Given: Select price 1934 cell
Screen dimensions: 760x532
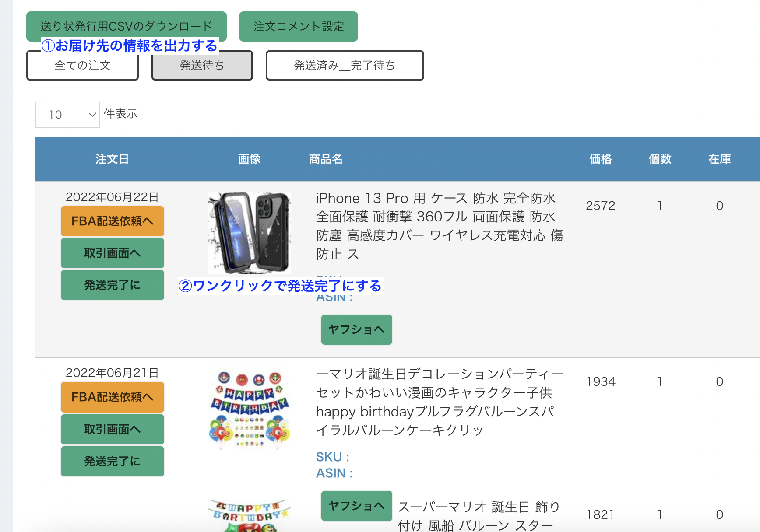Looking at the screenshot, I should (x=601, y=381).
